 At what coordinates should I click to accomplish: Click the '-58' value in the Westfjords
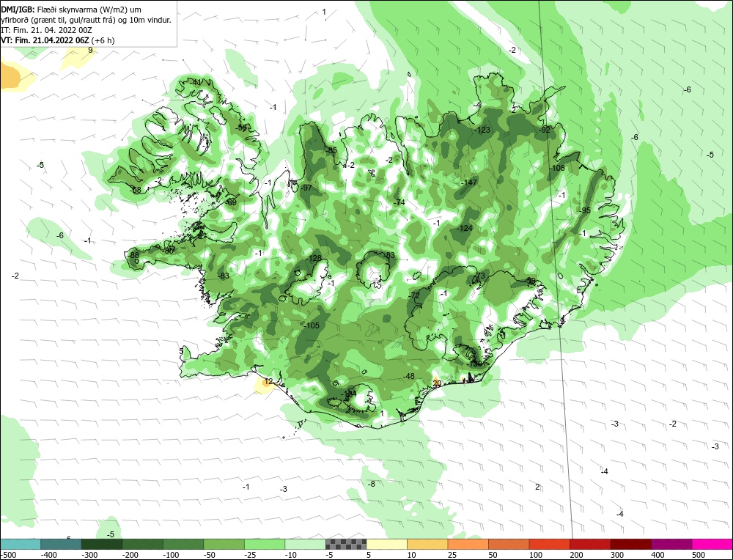click(x=135, y=190)
